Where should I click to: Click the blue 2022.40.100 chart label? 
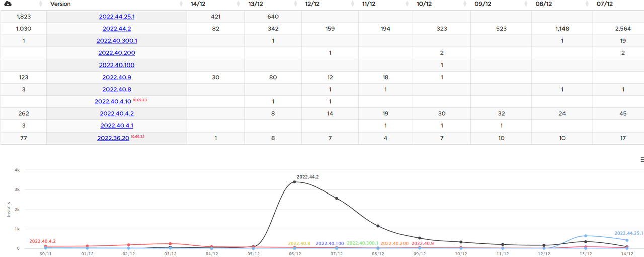(330, 243)
